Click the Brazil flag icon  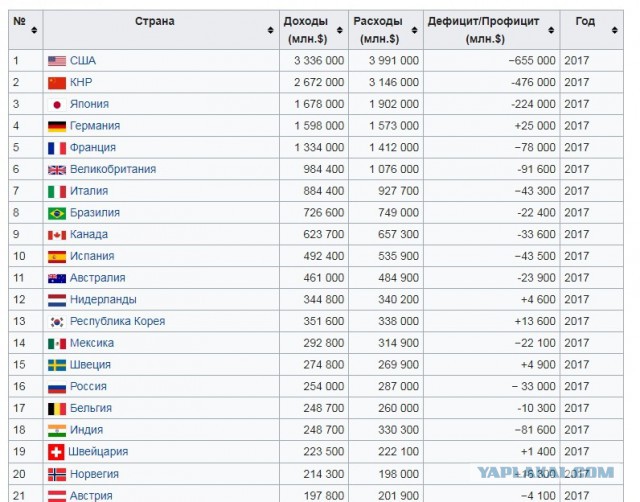[x=57, y=213]
